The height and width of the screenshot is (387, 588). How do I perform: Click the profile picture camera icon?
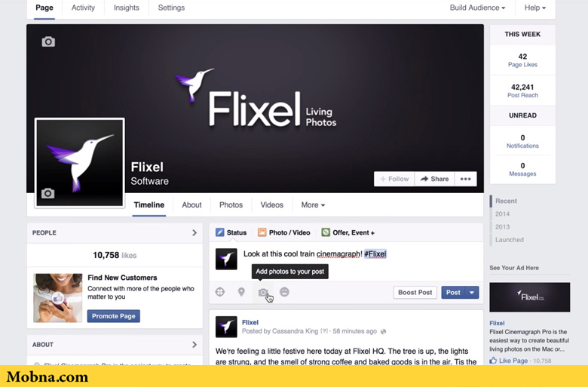click(47, 193)
